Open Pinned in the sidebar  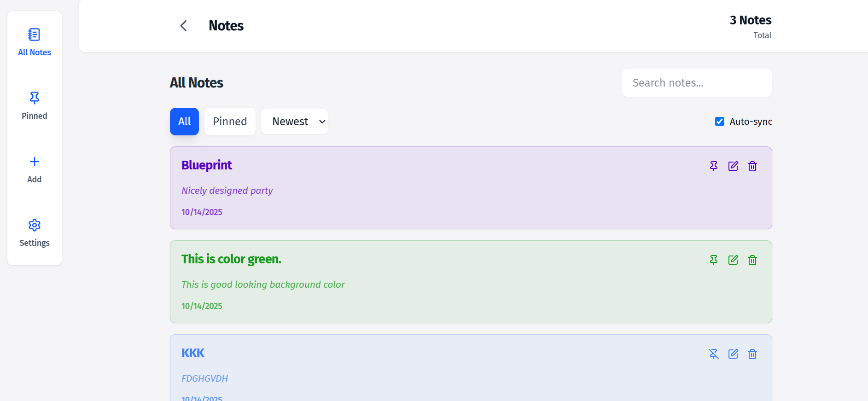[35, 105]
